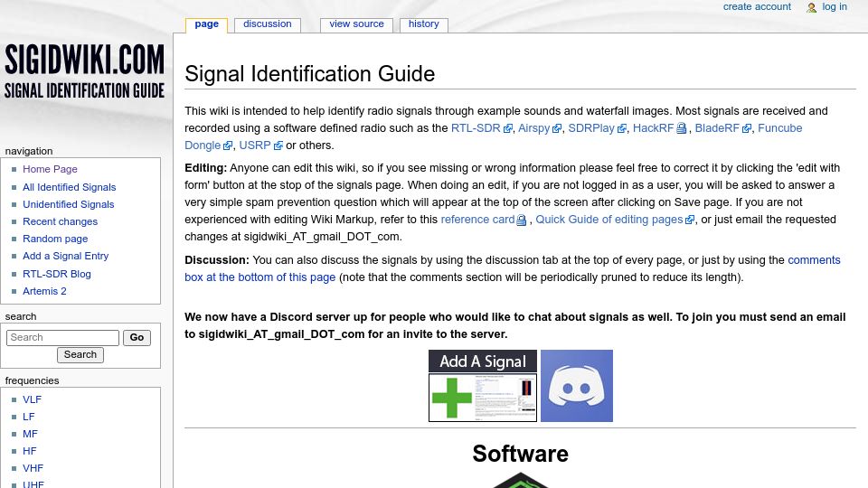The image size is (868, 488).
Task: Open the SDRPlay external link
Action: [597, 127]
